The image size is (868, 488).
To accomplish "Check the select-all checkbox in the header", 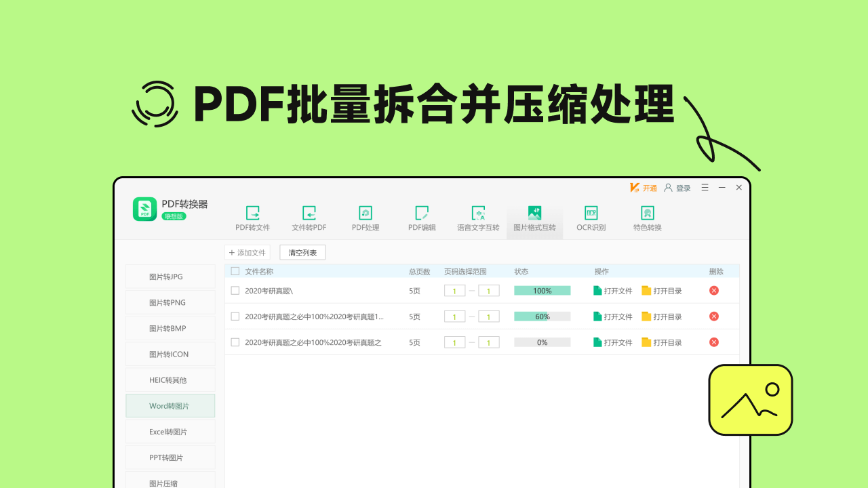I will [x=234, y=270].
